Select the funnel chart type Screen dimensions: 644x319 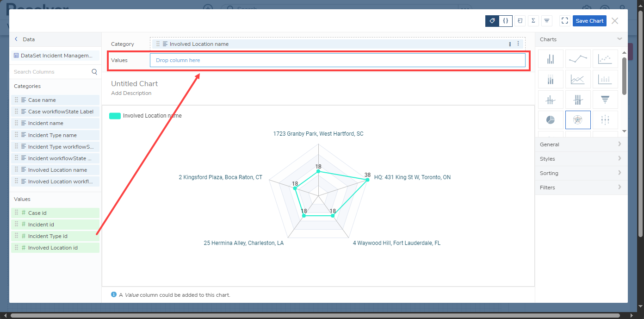(605, 100)
